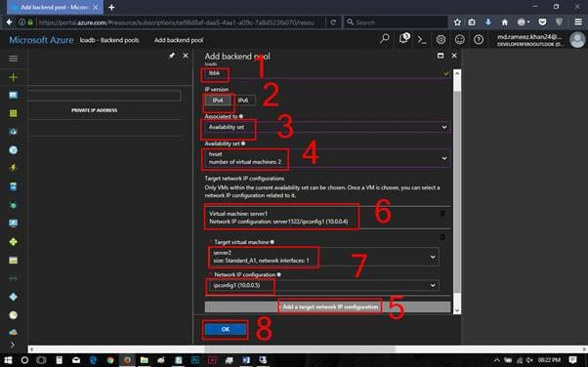Open the yellow lightning bolt Function Apps icon

pos(13,168)
